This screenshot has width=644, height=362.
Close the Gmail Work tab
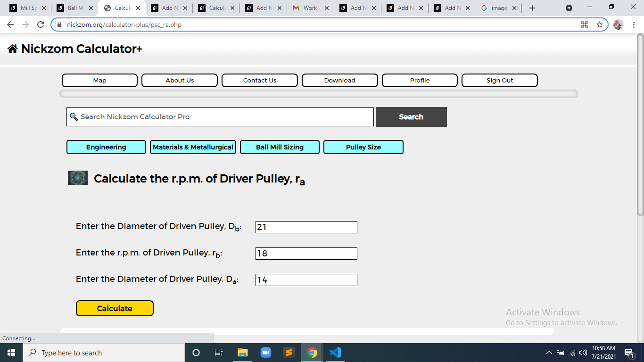coord(327,8)
